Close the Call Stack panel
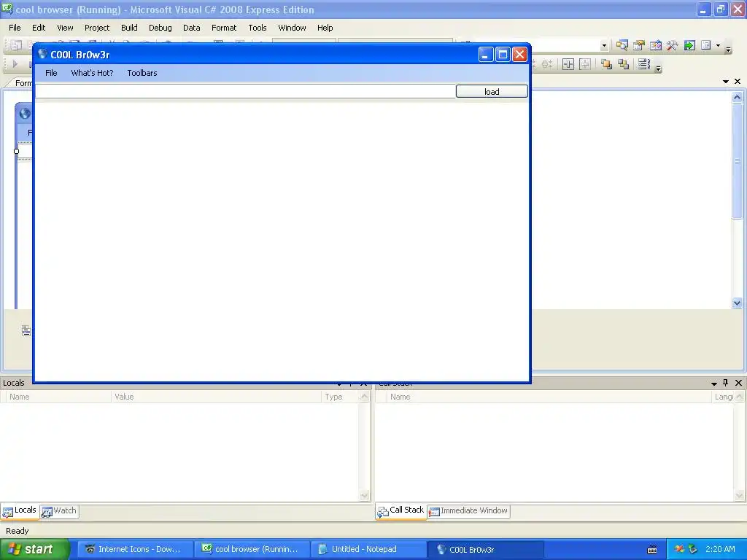747x560 pixels. (x=738, y=383)
